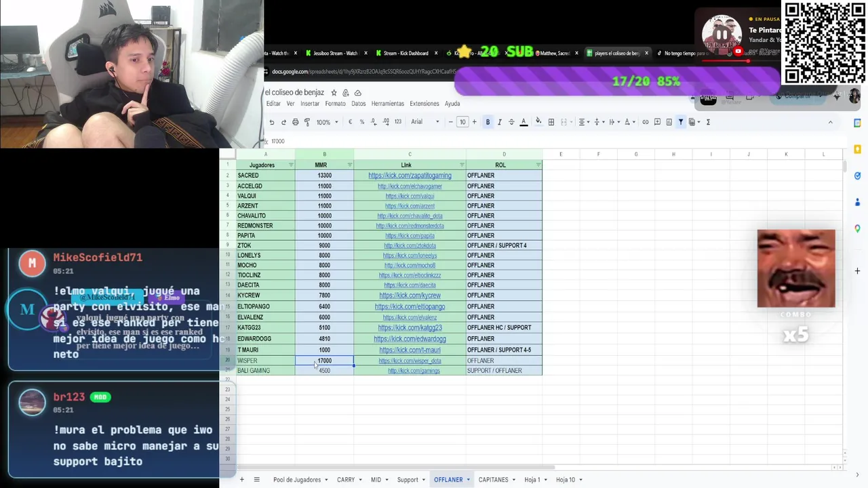Check the cloud save status icon
868x488 pixels.
click(358, 93)
